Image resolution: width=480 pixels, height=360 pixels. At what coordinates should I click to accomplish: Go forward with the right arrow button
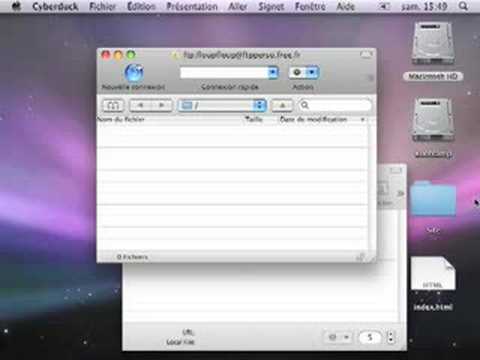162,106
